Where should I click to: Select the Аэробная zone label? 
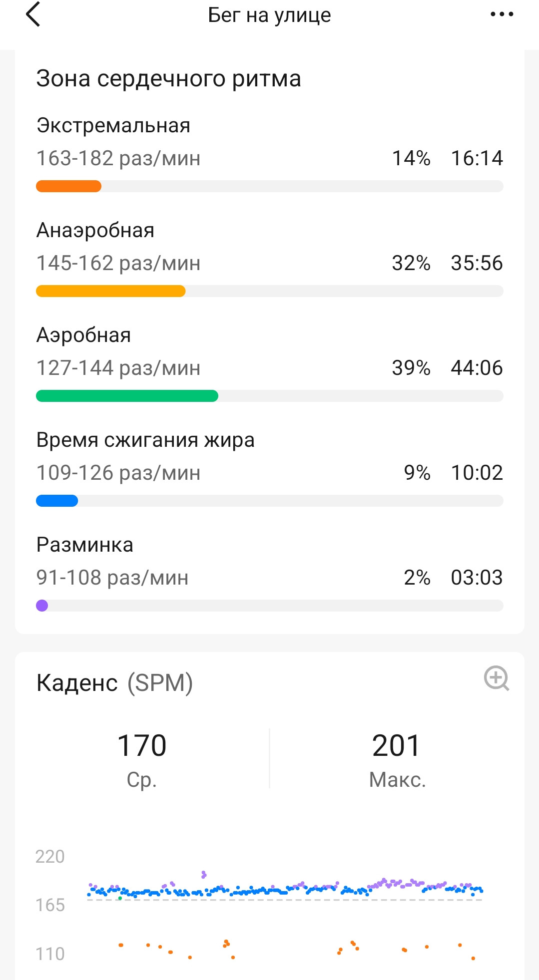click(84, 335)
